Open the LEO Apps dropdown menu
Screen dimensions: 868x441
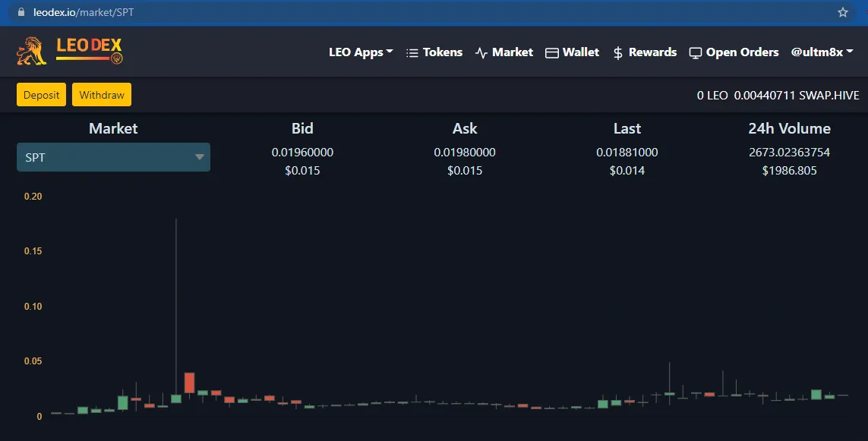tap(361, 52)
